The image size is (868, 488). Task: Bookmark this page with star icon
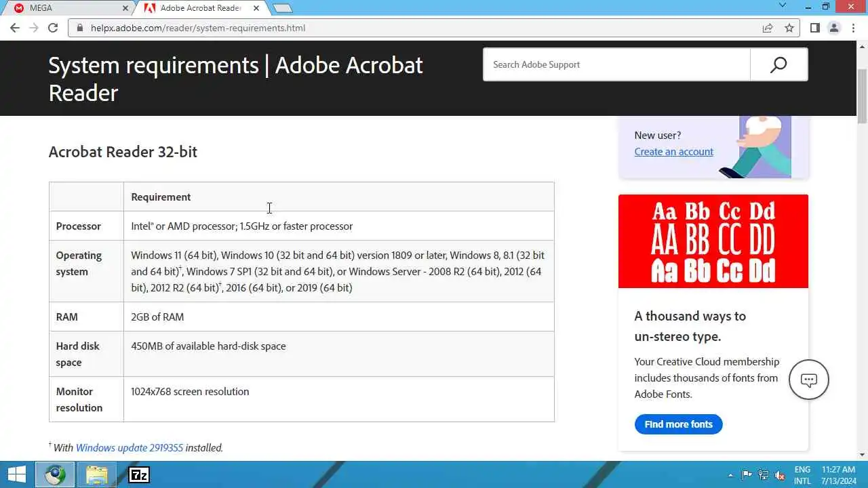pos(789,28)
